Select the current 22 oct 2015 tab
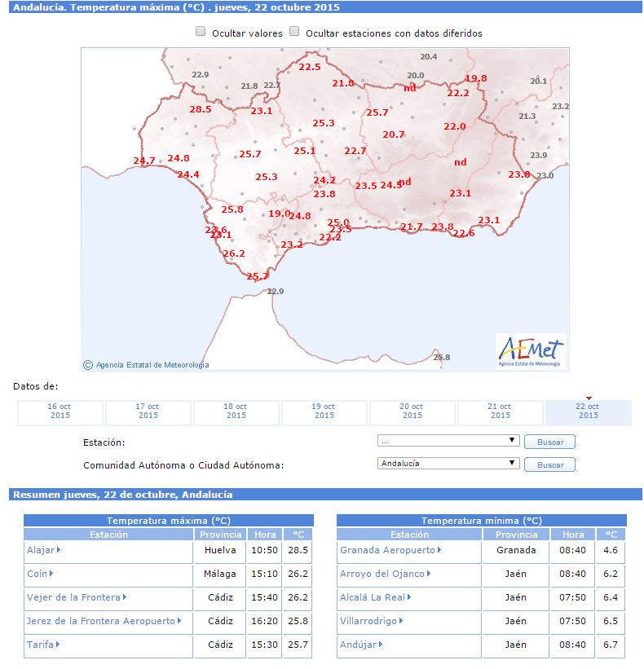644x669 pixels. click(588, 412)
